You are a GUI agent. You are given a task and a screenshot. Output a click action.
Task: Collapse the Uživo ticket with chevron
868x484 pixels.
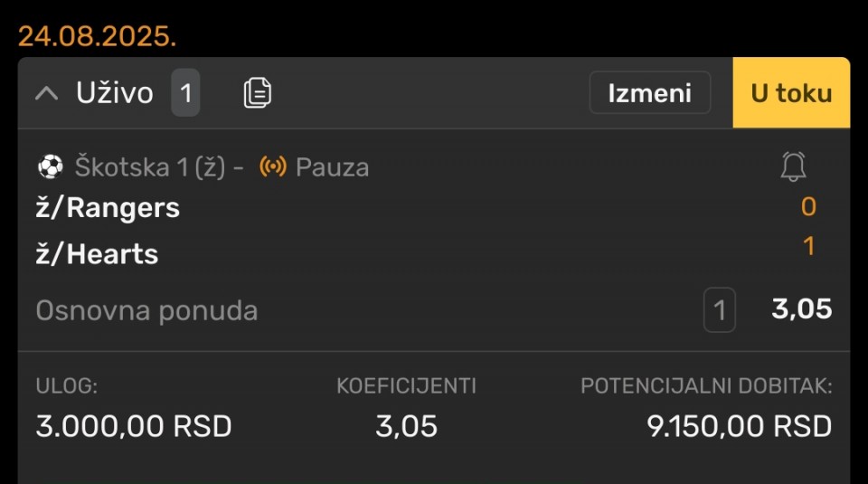tap(46, 93)
